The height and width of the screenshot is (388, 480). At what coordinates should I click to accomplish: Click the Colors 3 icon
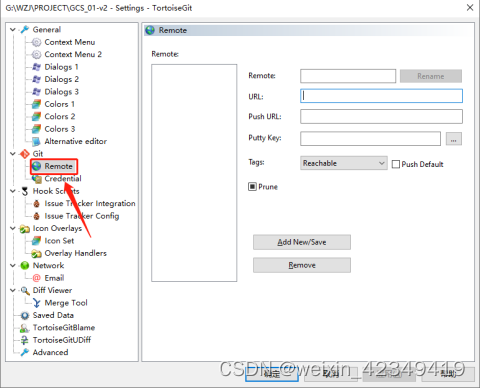(36, 129)
